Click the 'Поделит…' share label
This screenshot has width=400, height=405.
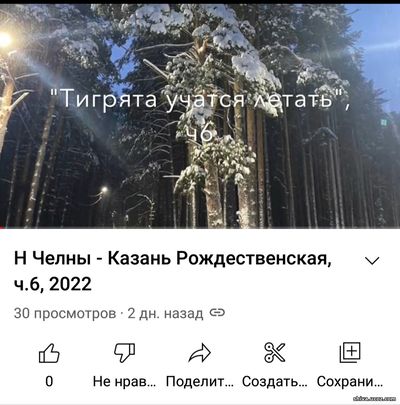pyautogui.click(x=200, y=381)
